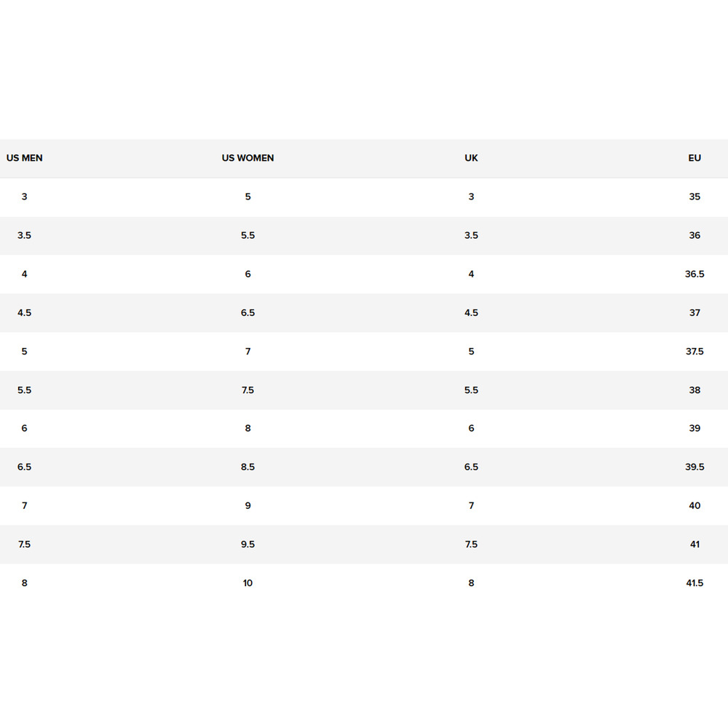Click the UK column header
This screenshot has width=728, height=728.
coord(471,158)
